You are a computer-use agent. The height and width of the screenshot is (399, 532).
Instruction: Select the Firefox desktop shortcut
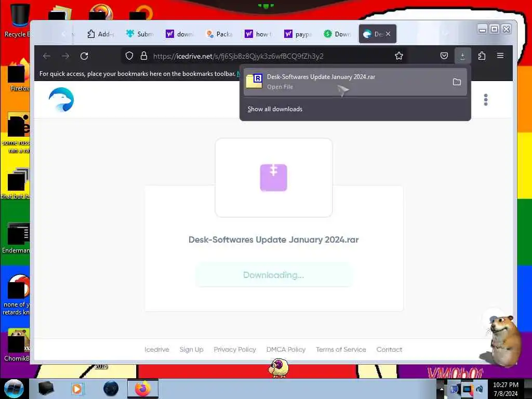pos(19,75)
